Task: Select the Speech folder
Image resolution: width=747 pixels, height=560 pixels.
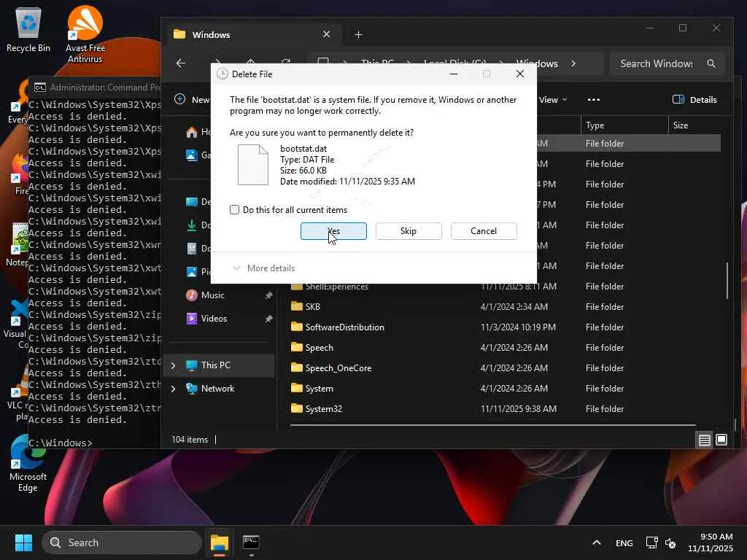Action: 320,348
